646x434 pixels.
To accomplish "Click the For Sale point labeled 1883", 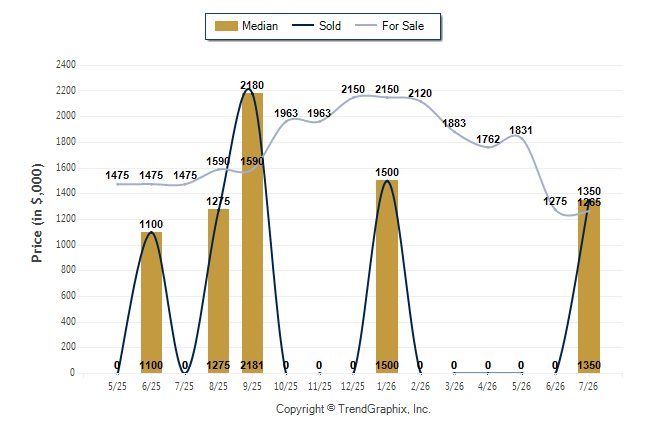I will [x=454, y=131].
